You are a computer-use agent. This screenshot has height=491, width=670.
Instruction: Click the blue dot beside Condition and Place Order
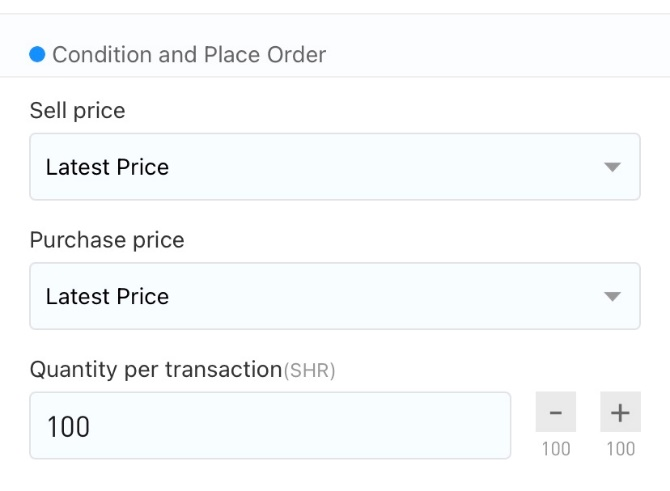(x=37, y=54)
